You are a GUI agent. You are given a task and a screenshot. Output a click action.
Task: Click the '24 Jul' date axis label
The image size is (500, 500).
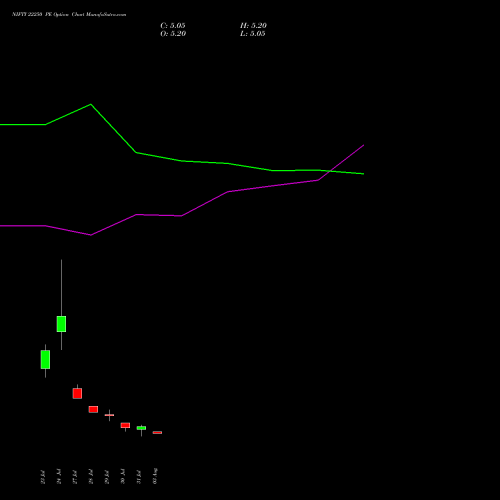tap(59, 477)
